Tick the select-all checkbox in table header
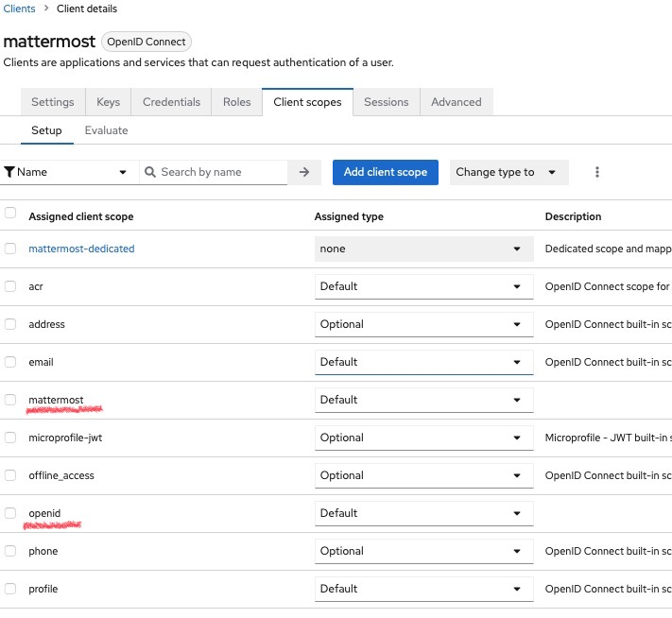The image size is (672, 618). coord(10,213)
